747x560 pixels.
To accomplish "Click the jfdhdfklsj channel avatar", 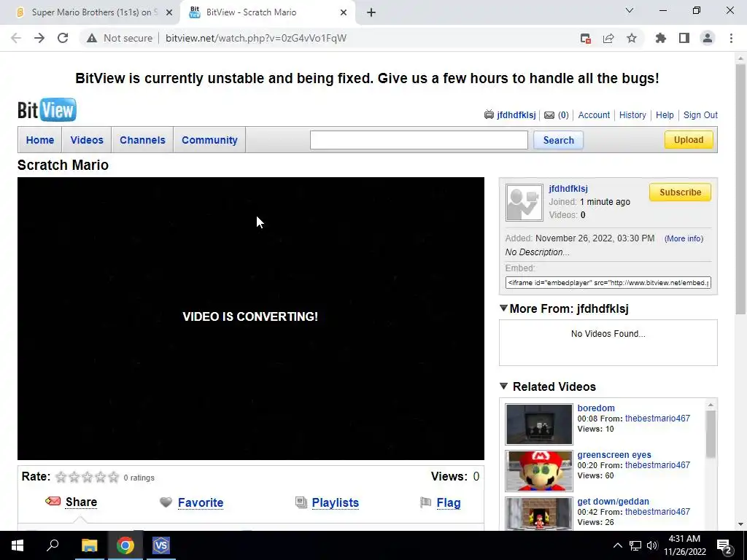I will click(524, 203).
